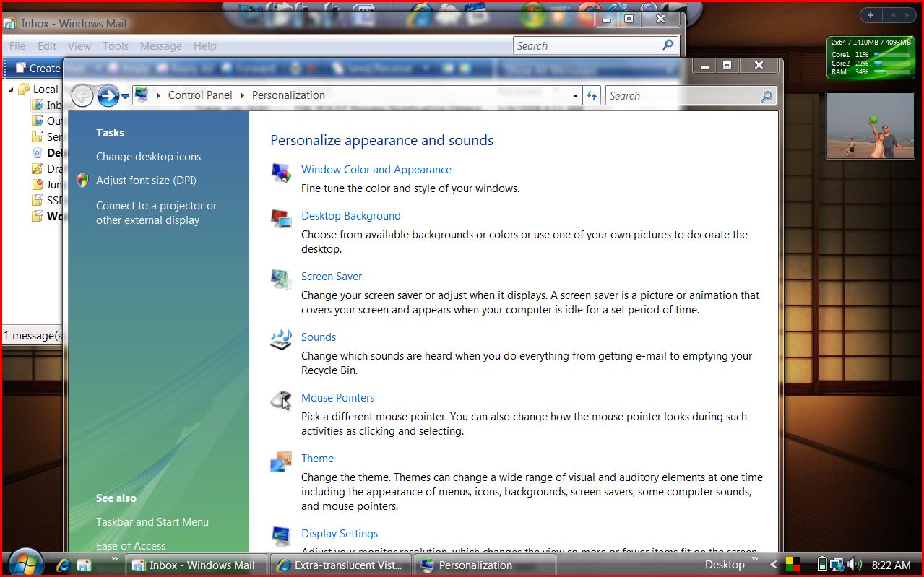The image size is (924, 577).
Task: Click the Control Panel icon in address bar
Action: coord(142,95)
